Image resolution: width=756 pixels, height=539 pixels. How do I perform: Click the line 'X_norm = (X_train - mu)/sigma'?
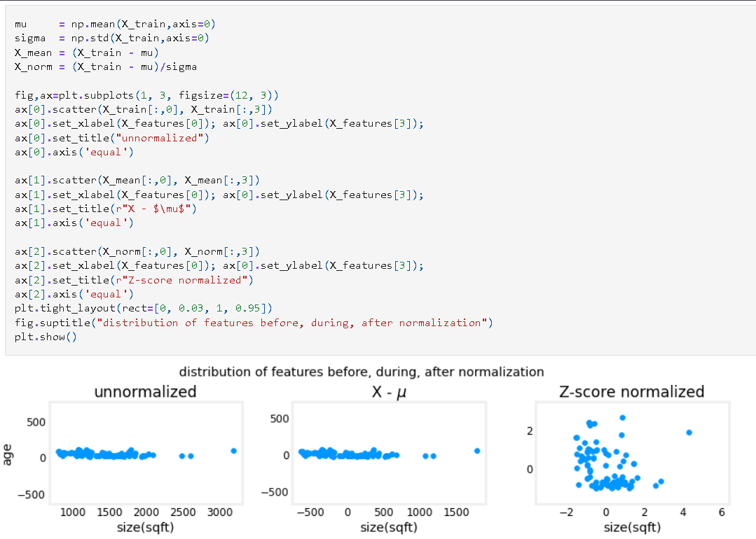pyautogui.click(x=106, y=66)
